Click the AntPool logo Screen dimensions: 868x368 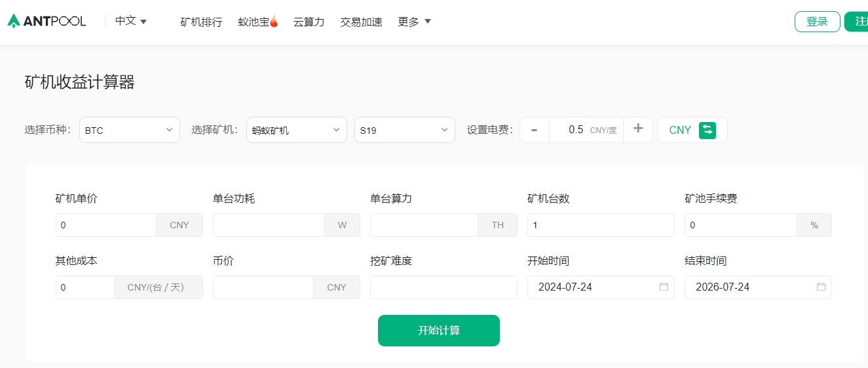pos(47,22)
